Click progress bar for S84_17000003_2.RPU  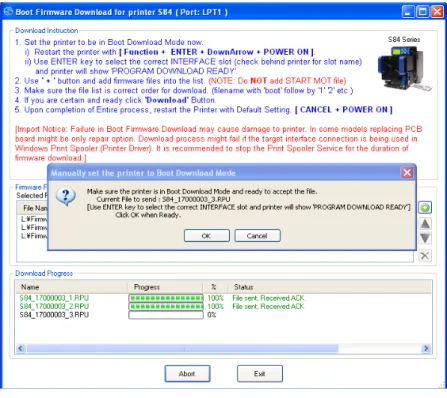coord(166,306)
